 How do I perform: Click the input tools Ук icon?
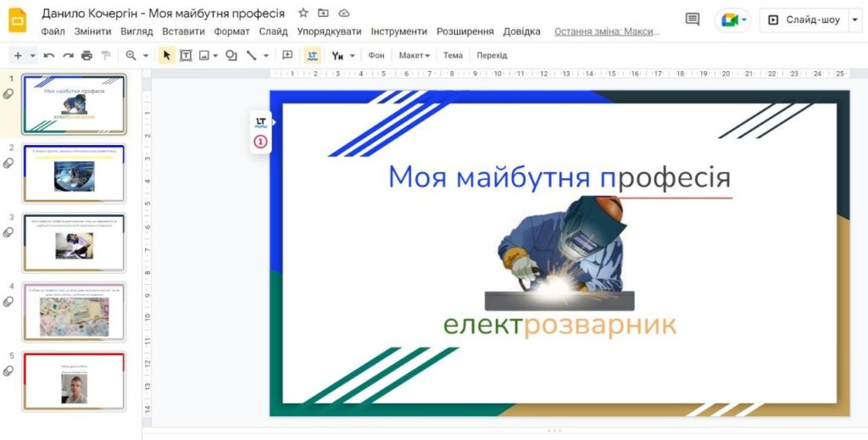[x=337, y=55]
